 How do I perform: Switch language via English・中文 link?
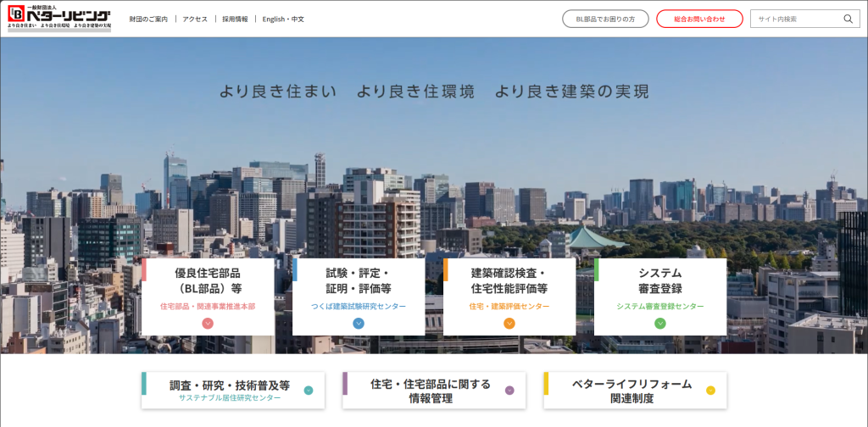pyautogui.click(x=283, y=19)
